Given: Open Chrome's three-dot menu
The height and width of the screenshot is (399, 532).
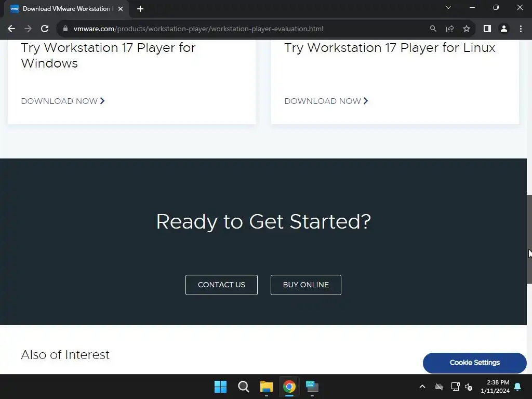Looking at the screenshot, I should point(521,29).
